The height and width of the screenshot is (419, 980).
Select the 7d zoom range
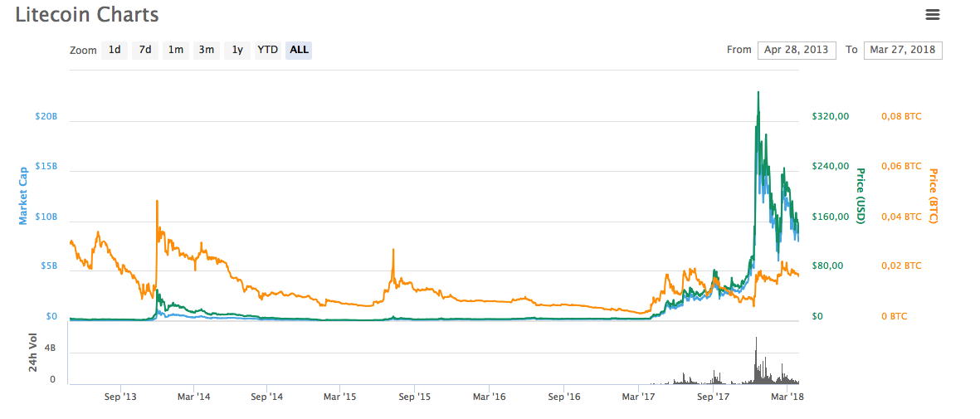145,50
